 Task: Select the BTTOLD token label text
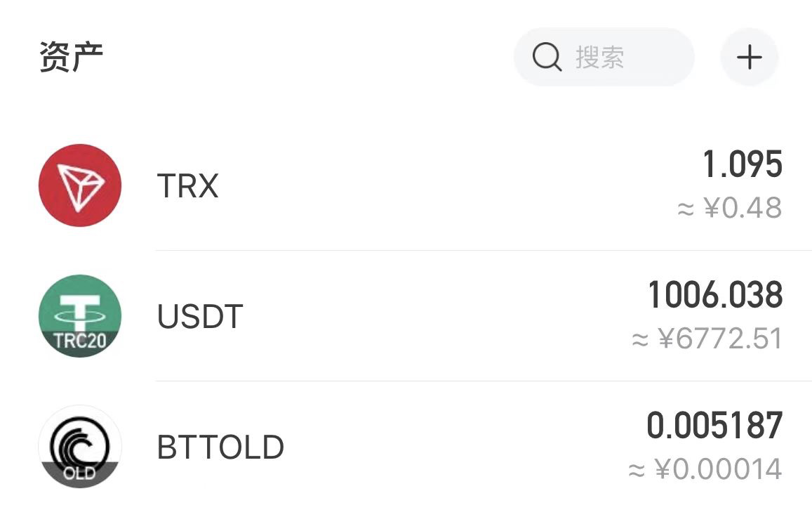pos(221,447)
